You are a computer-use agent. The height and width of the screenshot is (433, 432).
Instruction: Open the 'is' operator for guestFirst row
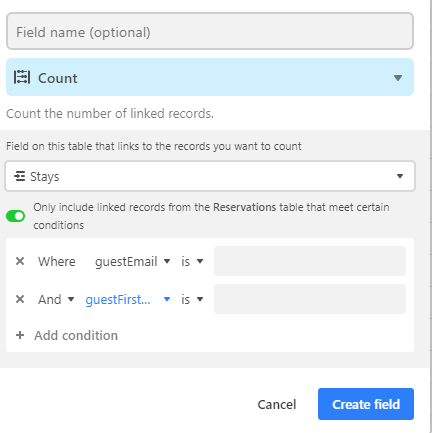tap(192, 299)
